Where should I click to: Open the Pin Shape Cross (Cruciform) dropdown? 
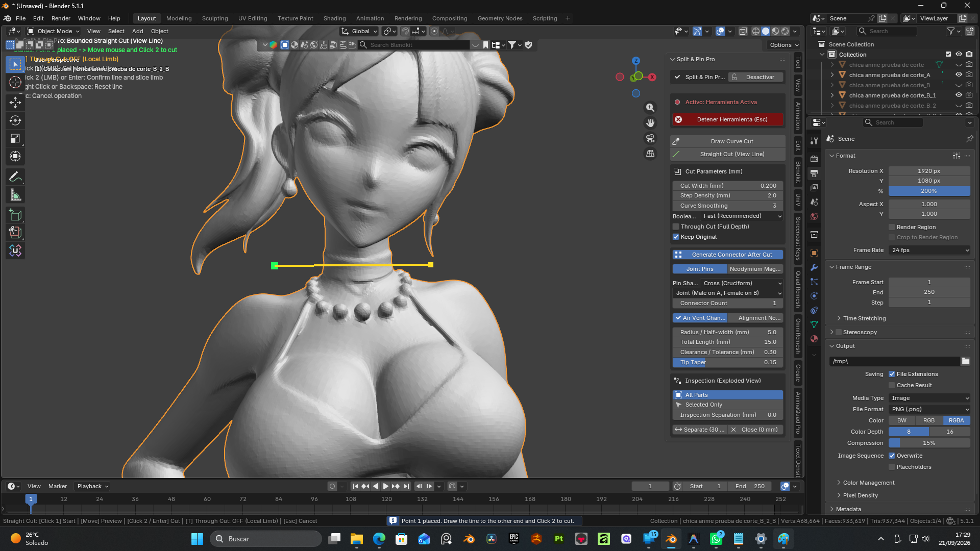[742, 283]
